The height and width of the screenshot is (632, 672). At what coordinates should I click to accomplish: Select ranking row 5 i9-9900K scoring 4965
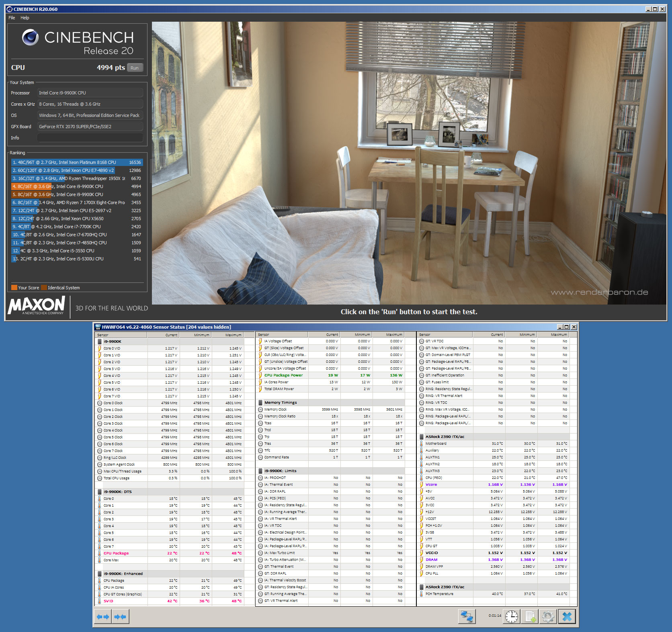click(x=77, y=194)
